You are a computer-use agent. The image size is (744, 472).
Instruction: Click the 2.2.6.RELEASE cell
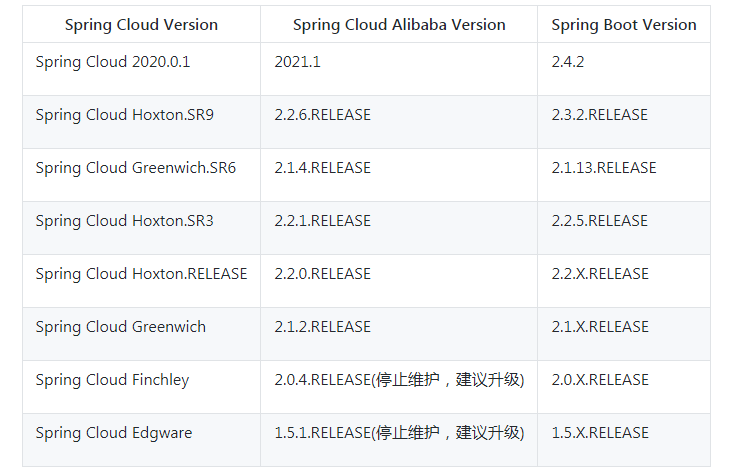click(399, 122)
